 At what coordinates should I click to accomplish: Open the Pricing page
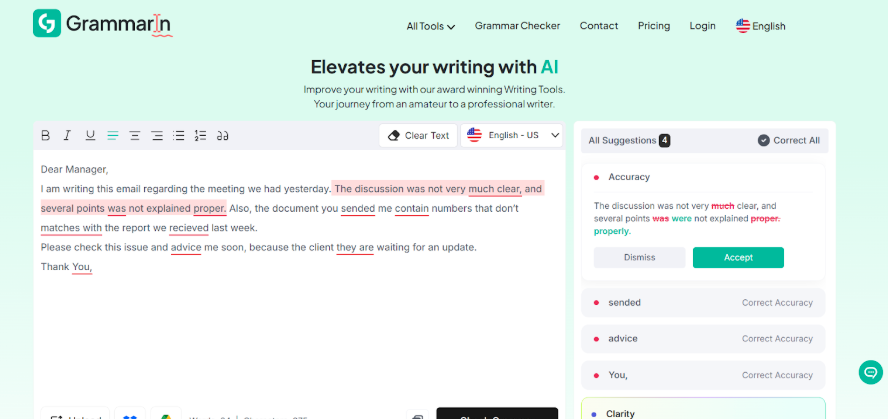click(654, 26)
